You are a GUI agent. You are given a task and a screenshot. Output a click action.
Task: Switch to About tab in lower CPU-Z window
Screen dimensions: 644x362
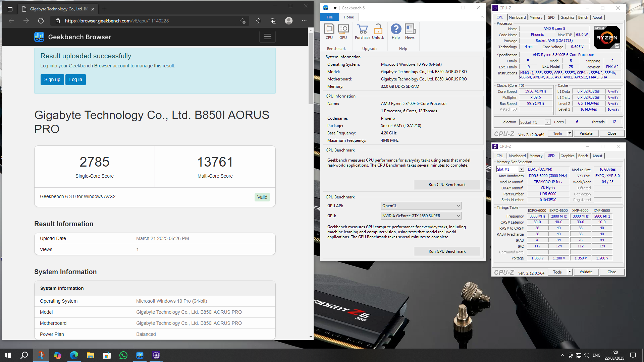click(597, 156)
